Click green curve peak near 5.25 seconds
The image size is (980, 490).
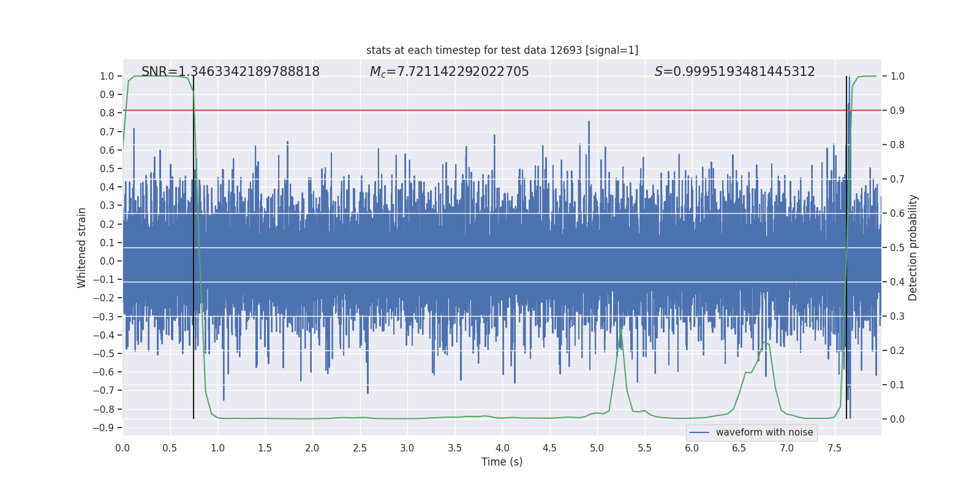coord(620,329)
